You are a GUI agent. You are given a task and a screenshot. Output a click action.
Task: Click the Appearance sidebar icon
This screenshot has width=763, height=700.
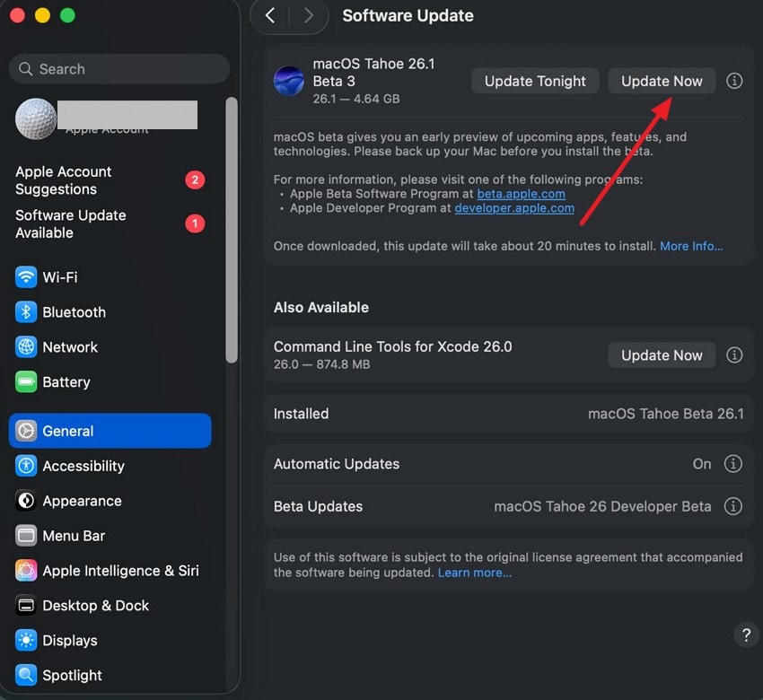[26, 501]
